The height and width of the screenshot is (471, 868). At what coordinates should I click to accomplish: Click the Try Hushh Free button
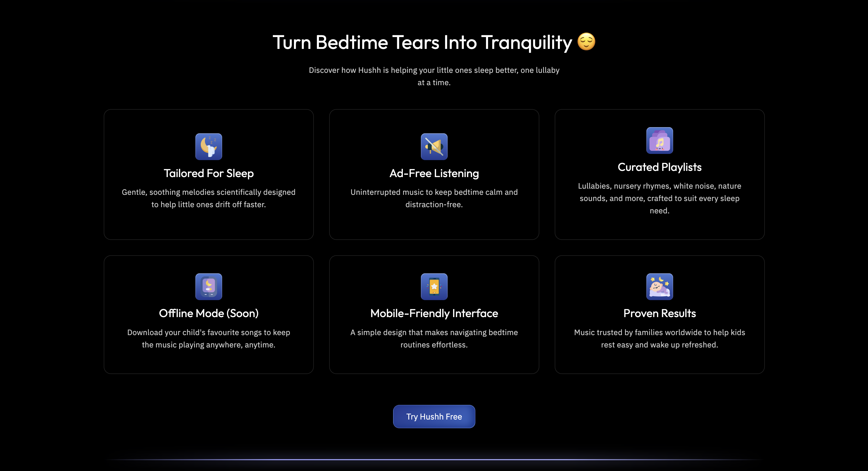click(x=434, y=416)
